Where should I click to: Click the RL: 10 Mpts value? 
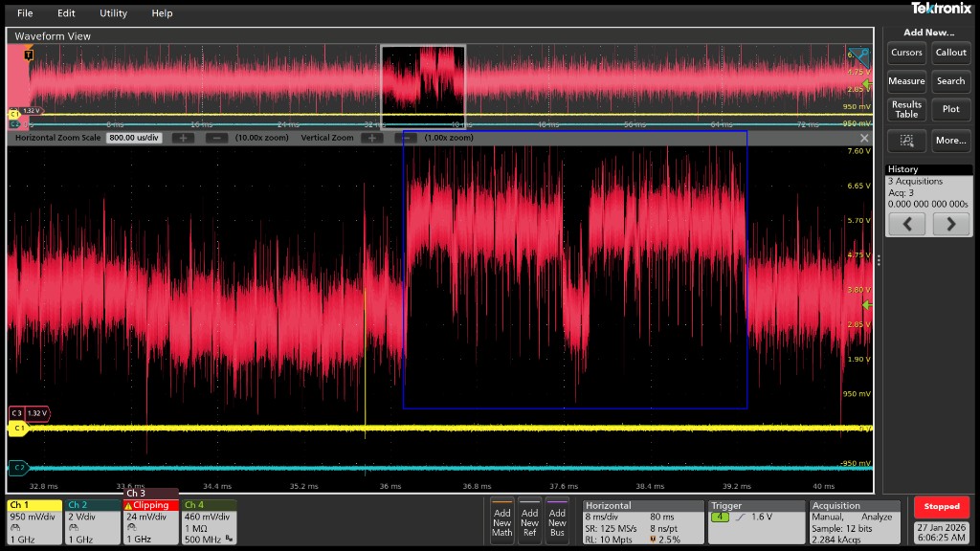pyautogui.click(x=608, y=540)
